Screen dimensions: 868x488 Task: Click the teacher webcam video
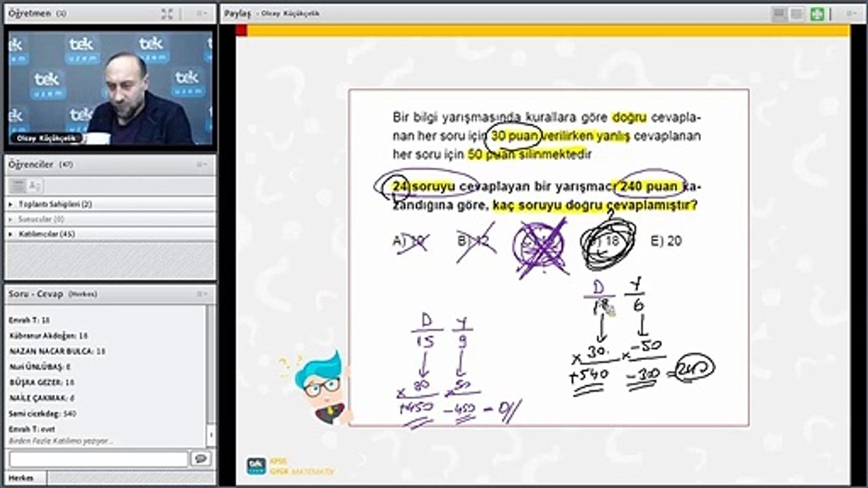pos(110,87)
